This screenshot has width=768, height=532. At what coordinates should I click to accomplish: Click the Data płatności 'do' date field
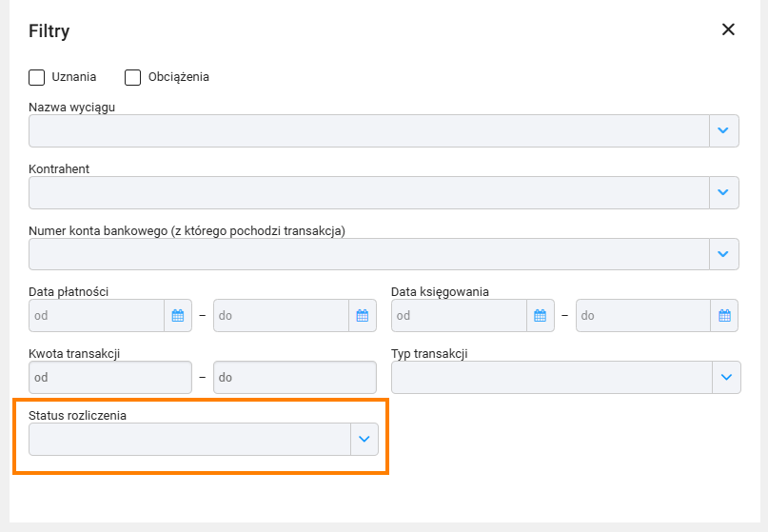(281, 315)
